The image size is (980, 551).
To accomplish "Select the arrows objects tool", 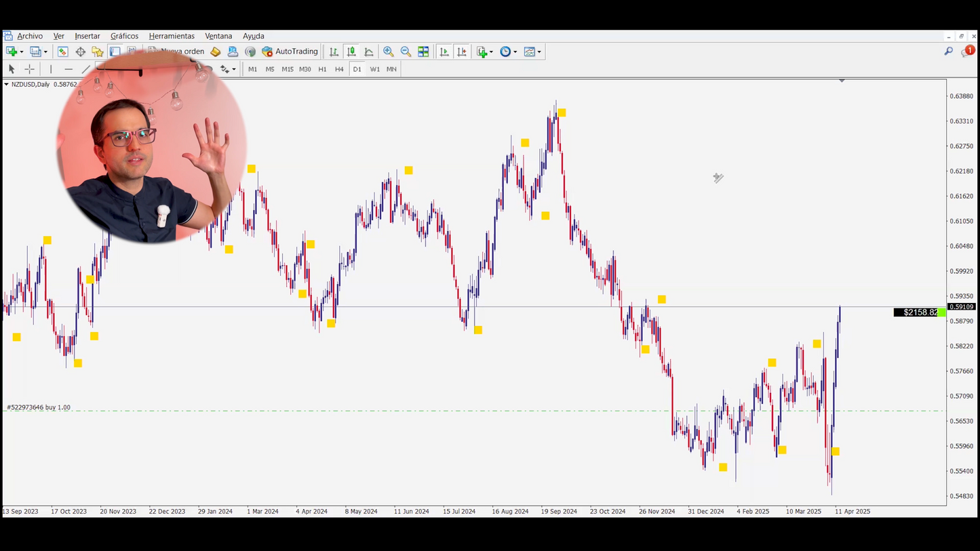I will click(x=224, y=69).
